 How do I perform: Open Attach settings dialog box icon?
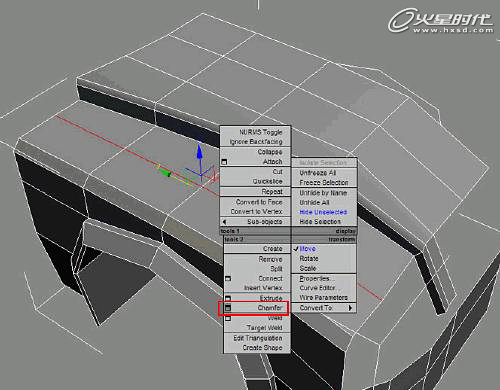[x=224, y=162]
